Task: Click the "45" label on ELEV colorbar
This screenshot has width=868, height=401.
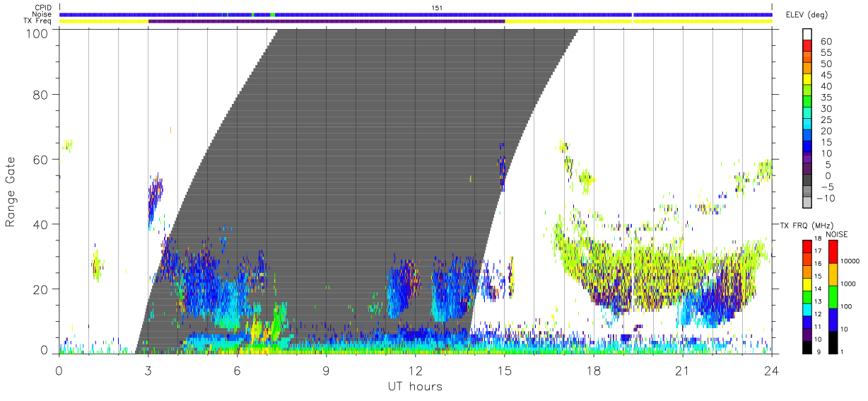Action: (x=826, y=75)
